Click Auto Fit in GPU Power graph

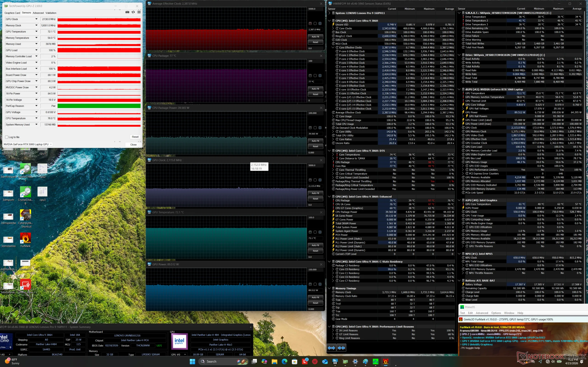pyautogui.click(x=315, y=297)
